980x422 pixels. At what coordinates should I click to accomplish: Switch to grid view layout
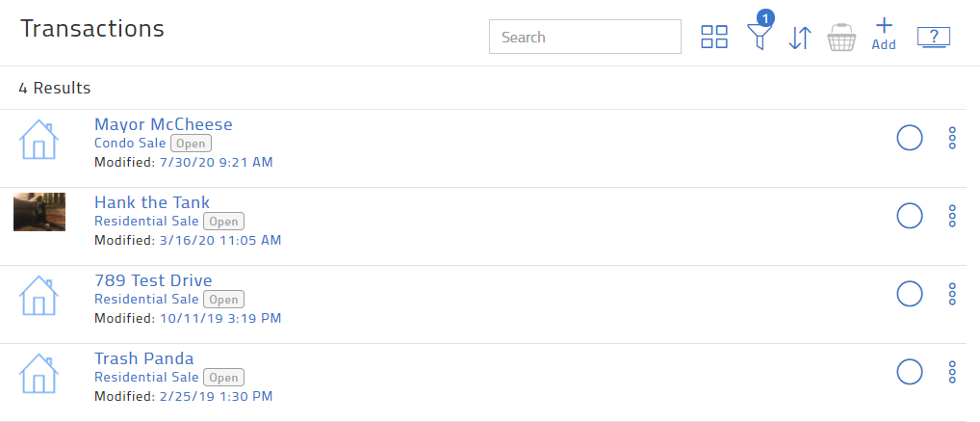click(x=714, y=38)
